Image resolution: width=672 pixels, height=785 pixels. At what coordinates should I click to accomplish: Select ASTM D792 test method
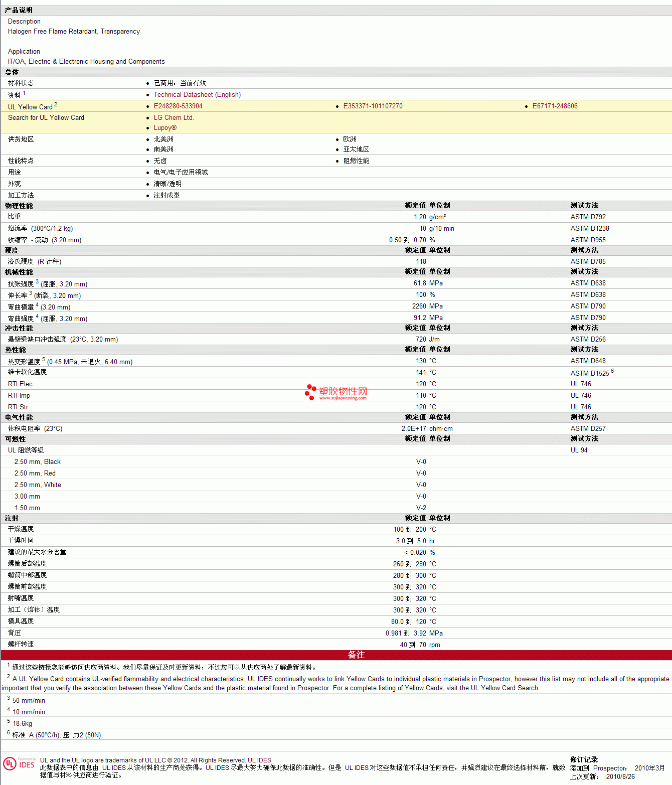pos(588,217)
